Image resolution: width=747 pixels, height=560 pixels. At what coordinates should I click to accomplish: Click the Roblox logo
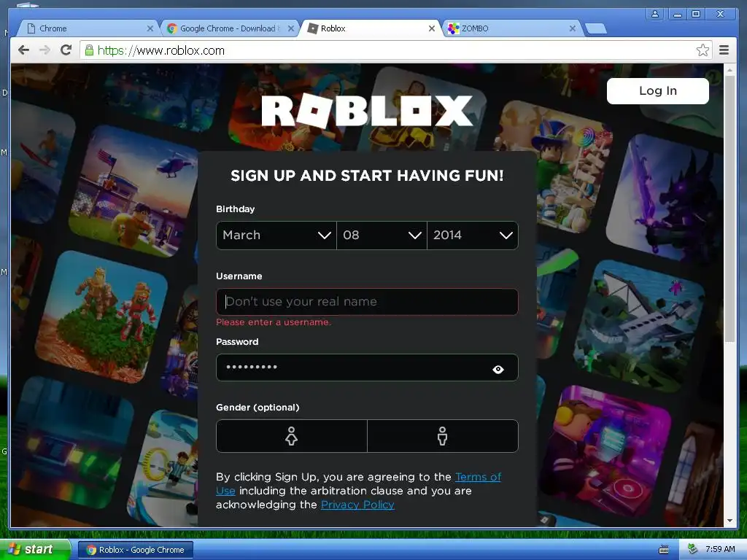coord(367,111)
